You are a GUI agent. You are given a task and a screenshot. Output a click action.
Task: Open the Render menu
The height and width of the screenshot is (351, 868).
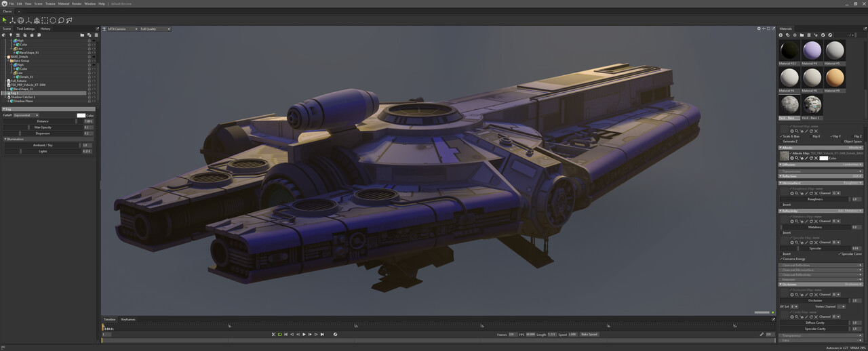pos(77,3)
